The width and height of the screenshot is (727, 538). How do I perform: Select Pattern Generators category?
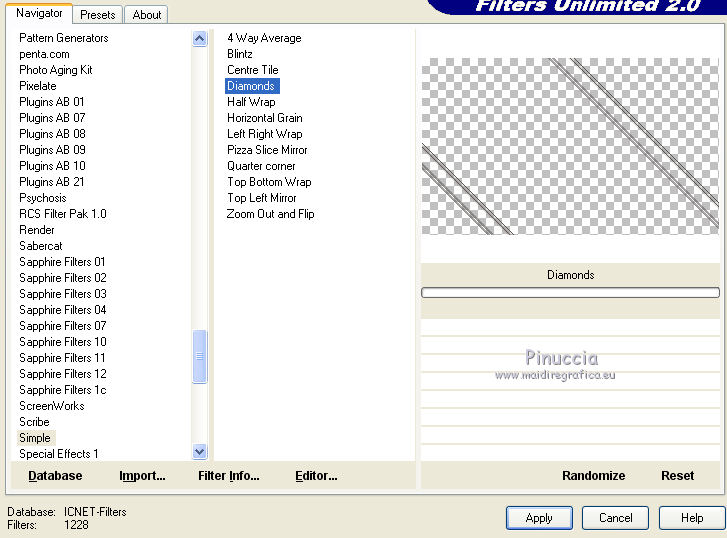(x=64, y=38)
